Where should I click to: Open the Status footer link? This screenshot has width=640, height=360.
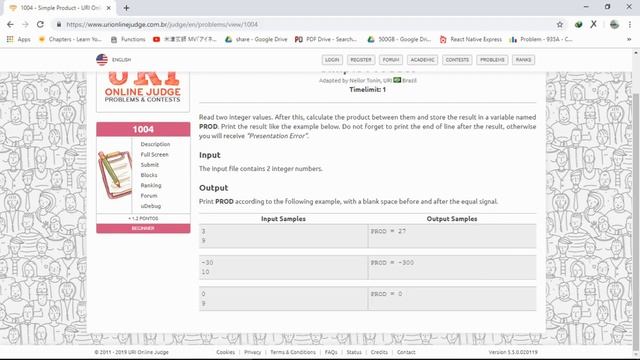(354, 352)
